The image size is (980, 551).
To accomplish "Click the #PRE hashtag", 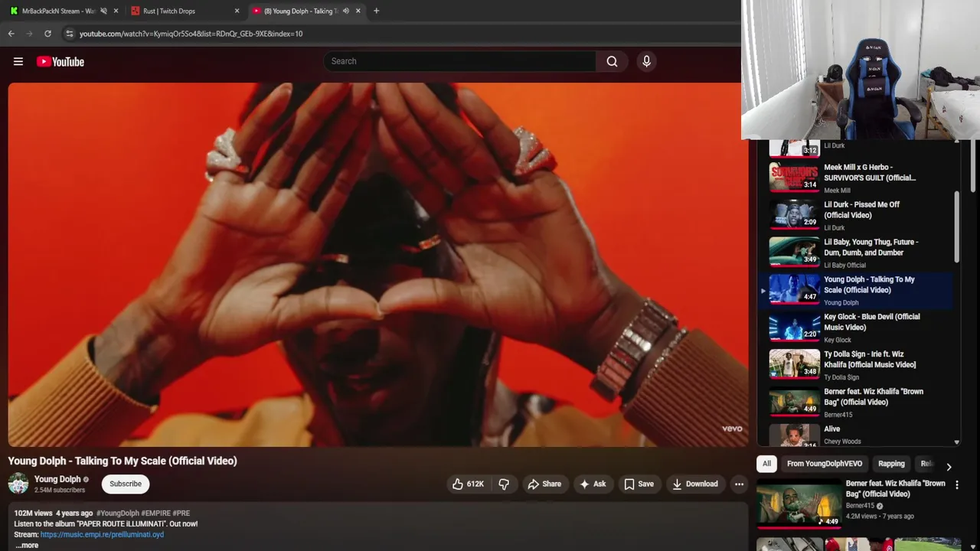I will pos(181,513).
